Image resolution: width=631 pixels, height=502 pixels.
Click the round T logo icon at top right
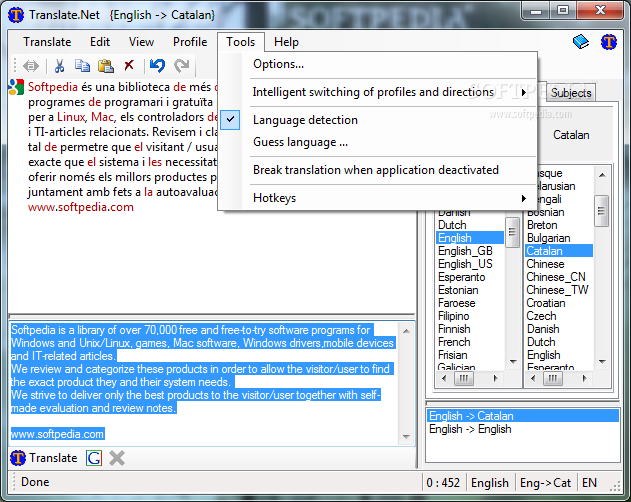point(608,42)
